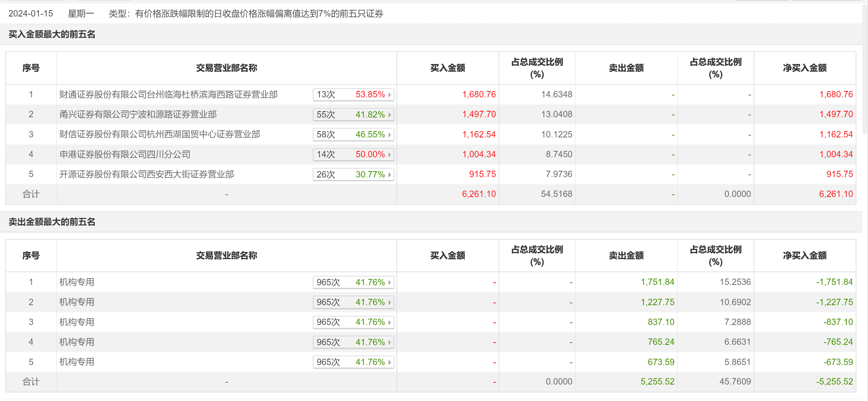Screen dimensions: 868x401
Task: Click arrow icon beside 46.55%
Action: pos(390,135)
